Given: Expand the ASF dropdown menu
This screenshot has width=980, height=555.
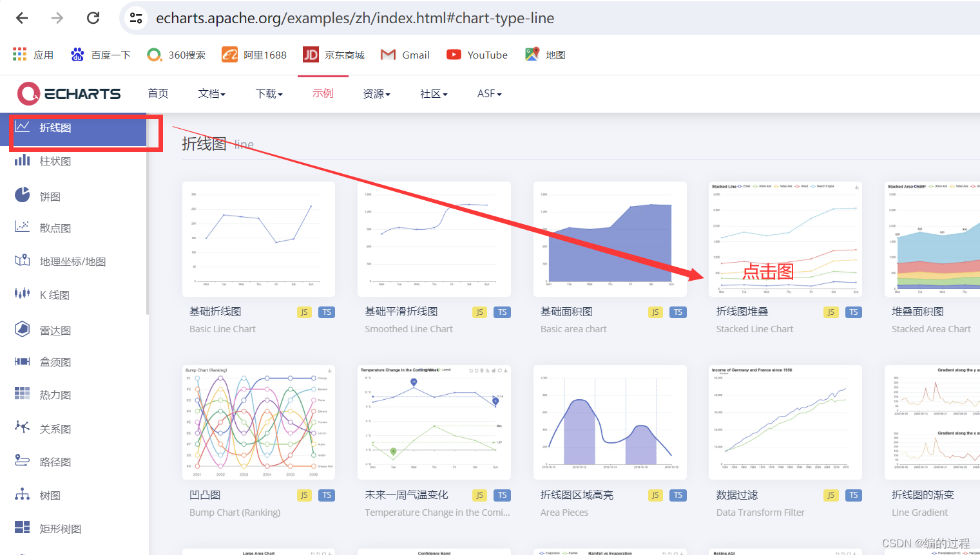Looking at the screenshot, I should coord(489,94).
